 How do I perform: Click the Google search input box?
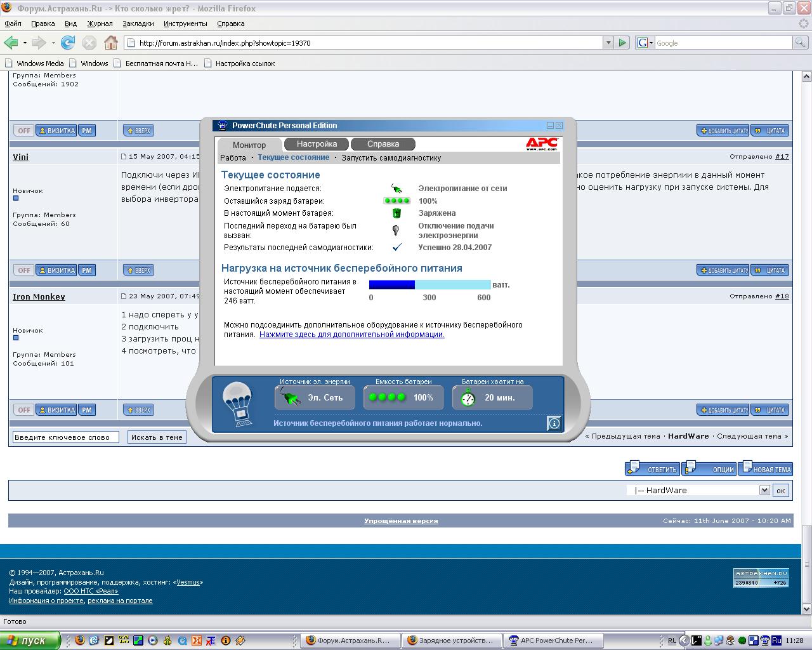tap(723, 43)
